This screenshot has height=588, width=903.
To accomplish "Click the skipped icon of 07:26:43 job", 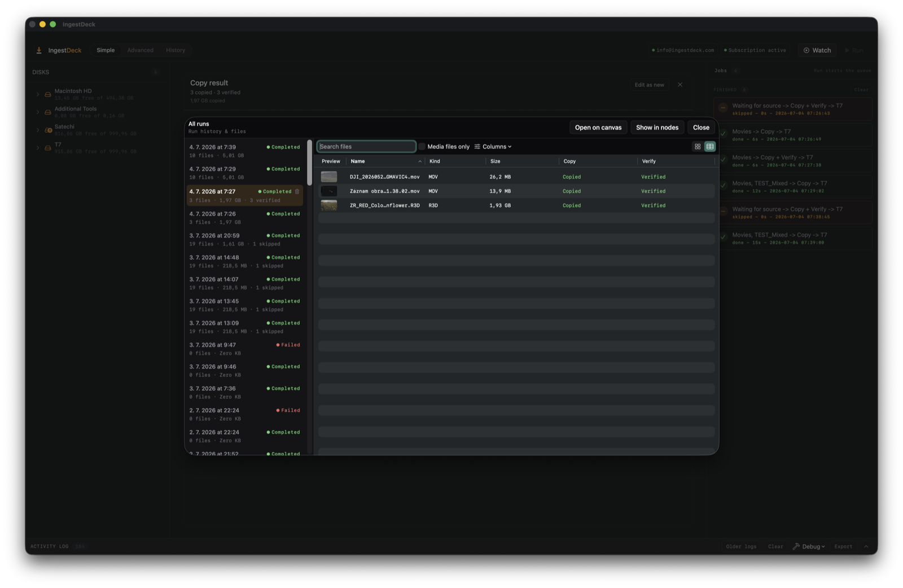I will 723,108.
